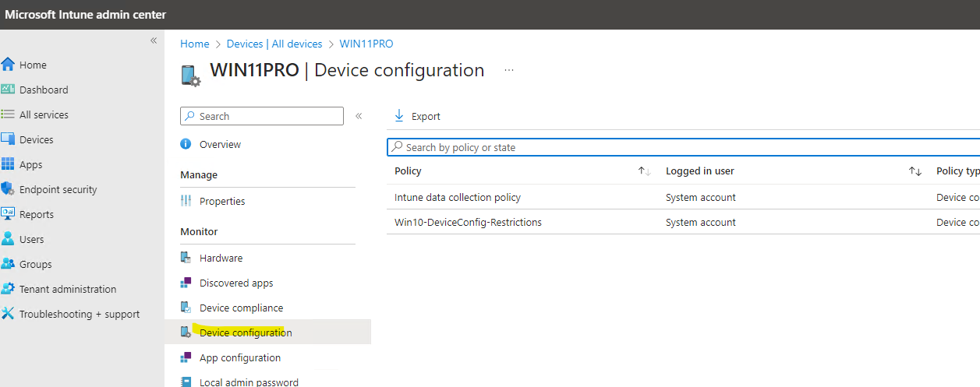Click the App configuration icon
980x387 pixels.
(x=186, y=357)
